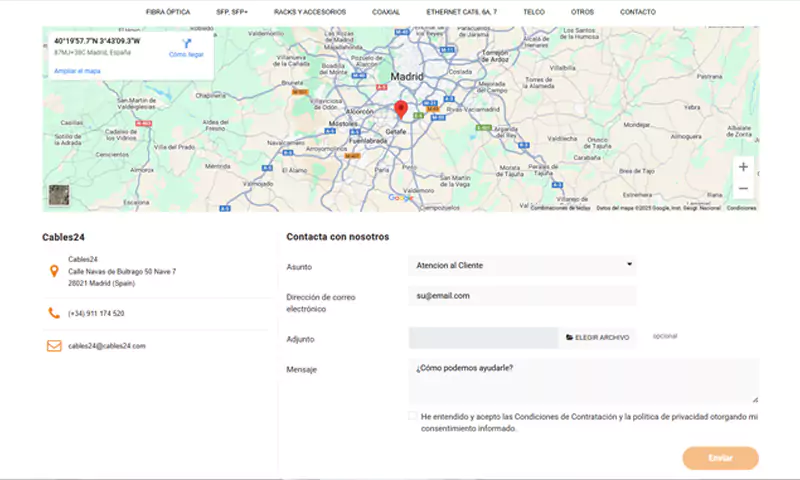The height and width of the screenshot is (480, 800).
Task: Click the orange envelope email icon
Action: tap(54, 346)
